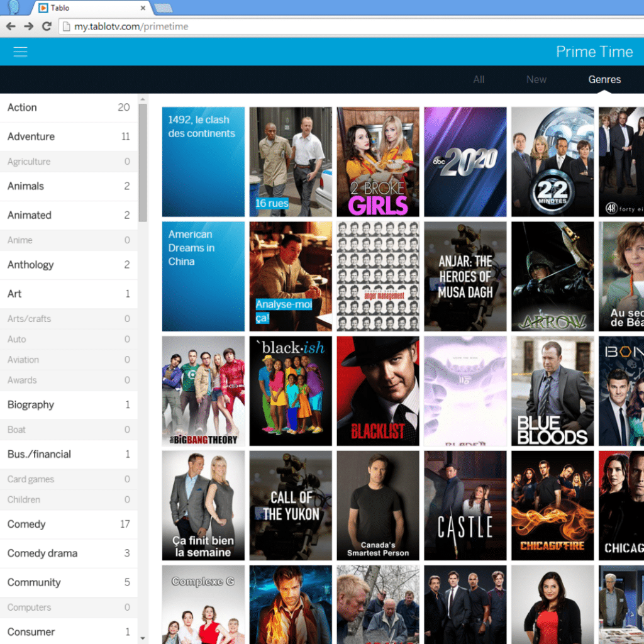Open a new browser tab
Image resolution: width=644 pixels, height=644 pixels.
(163, 8)
